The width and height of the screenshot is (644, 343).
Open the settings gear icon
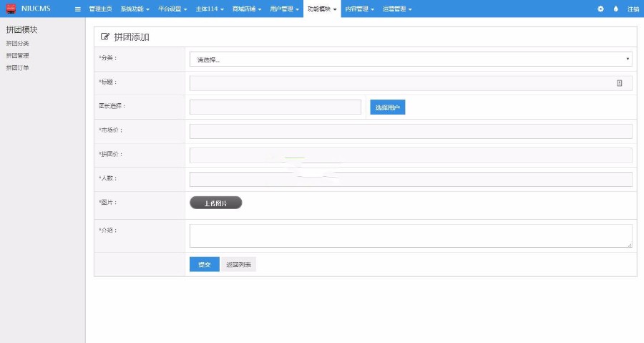point(600,9)
